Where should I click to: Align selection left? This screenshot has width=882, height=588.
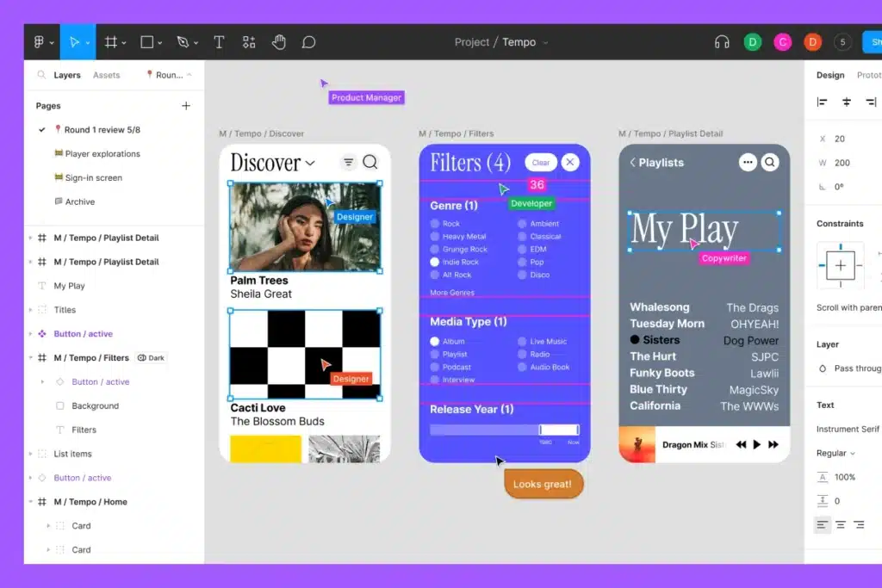click(822, 102)
